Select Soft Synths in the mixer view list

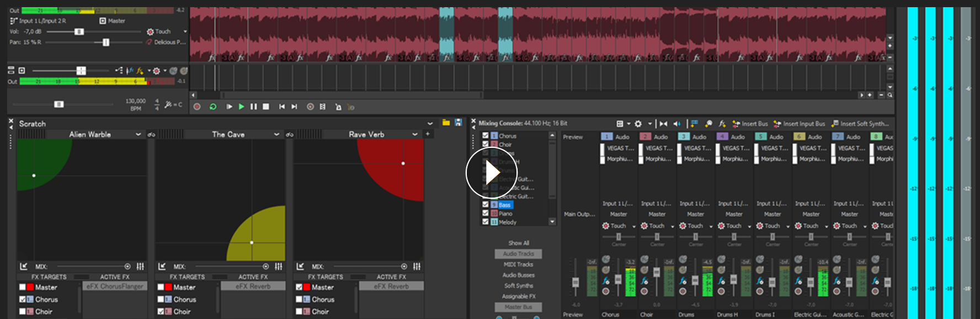tap(518, 285)
